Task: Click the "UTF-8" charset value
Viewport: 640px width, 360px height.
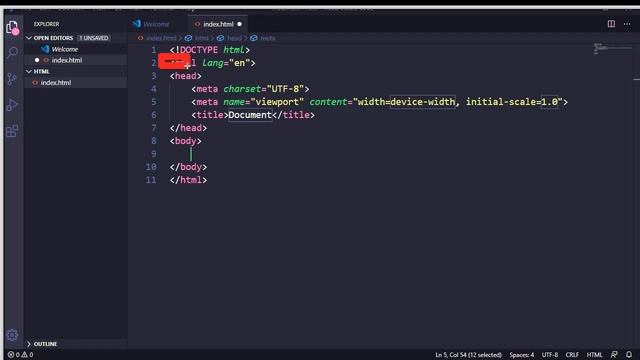Action: [x=285, y=89]
